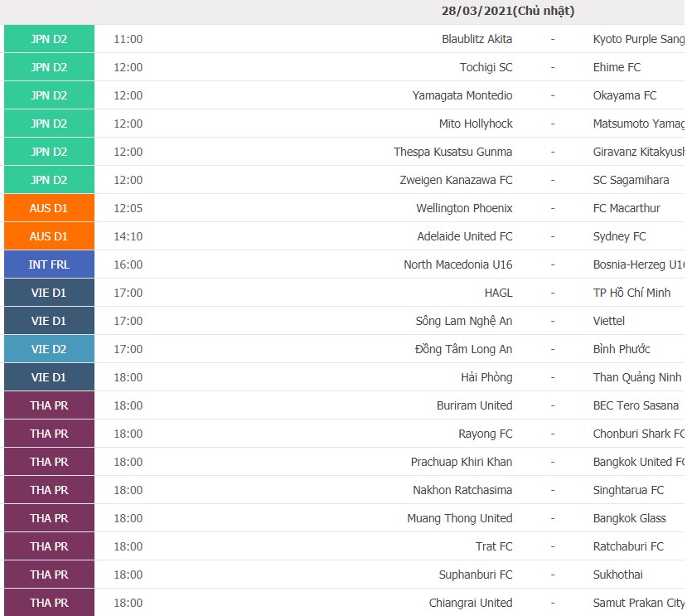
Task: Open JPN D2 badge in Thespa Kusatsu Gunma row
Action: coord(49,152)
